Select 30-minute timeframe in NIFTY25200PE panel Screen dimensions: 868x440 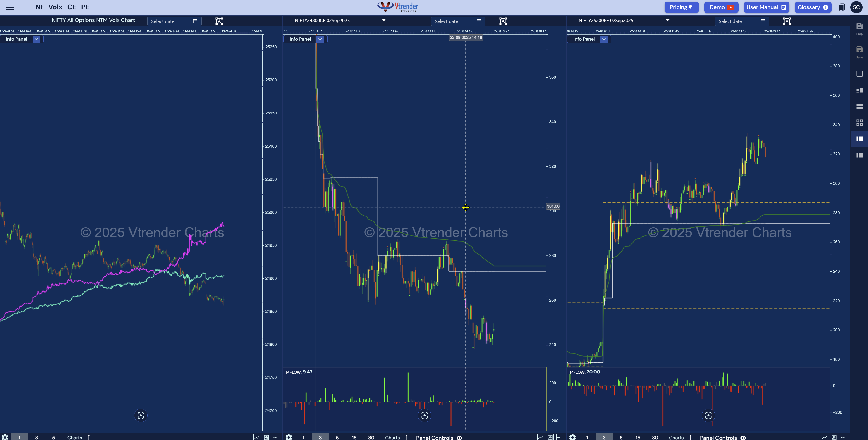click(655, 437)
